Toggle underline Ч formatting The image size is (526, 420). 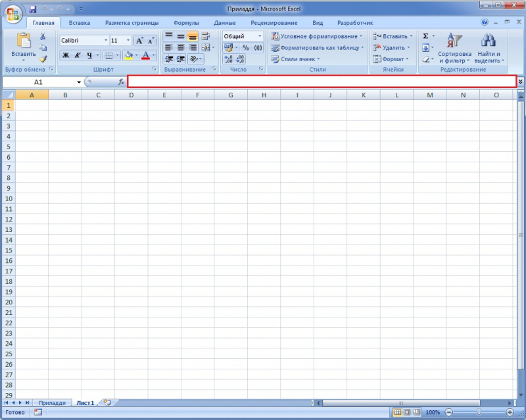click(x=89, y=55)
